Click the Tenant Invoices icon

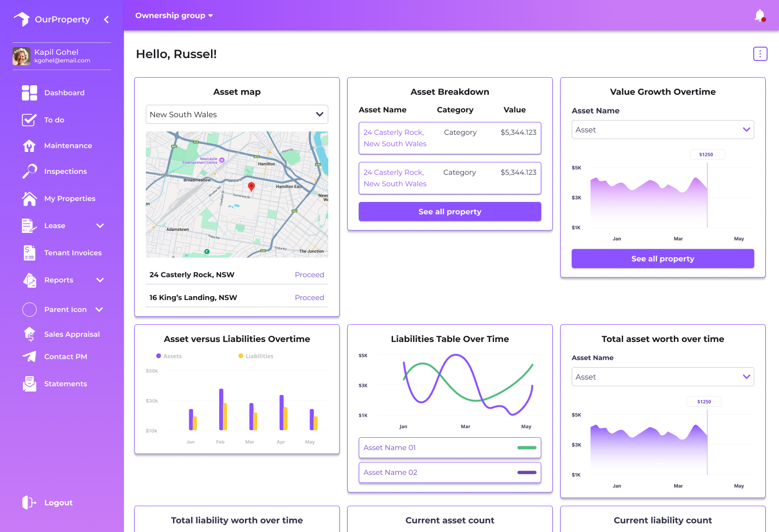click(29, 253)
